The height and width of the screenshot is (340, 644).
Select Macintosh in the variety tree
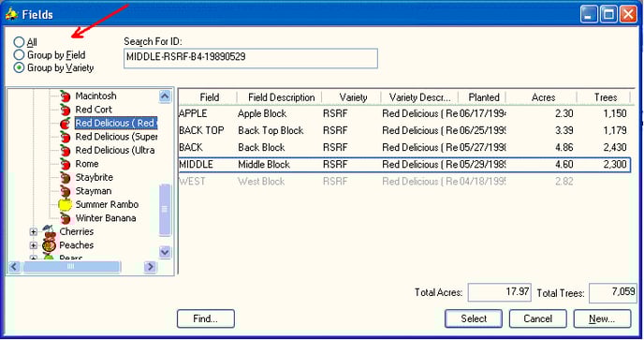95,96
